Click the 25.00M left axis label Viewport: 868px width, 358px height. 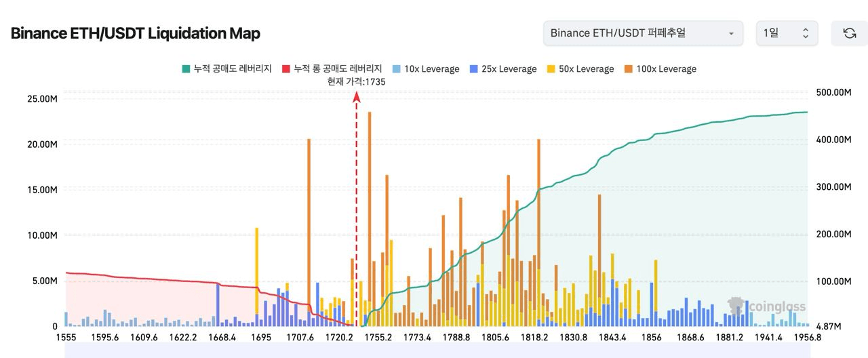point(42,99)
